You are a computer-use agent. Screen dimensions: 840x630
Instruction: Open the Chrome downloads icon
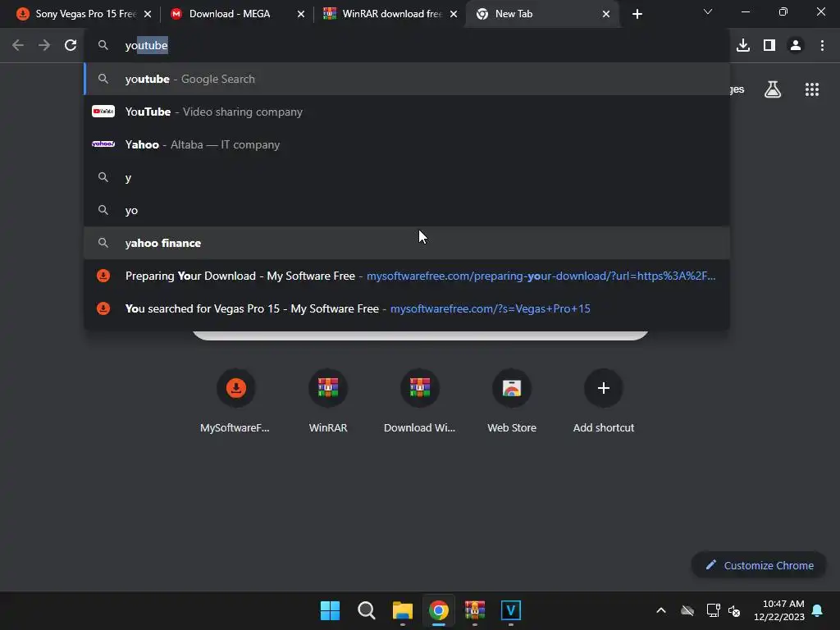click(x=743, y=46)
